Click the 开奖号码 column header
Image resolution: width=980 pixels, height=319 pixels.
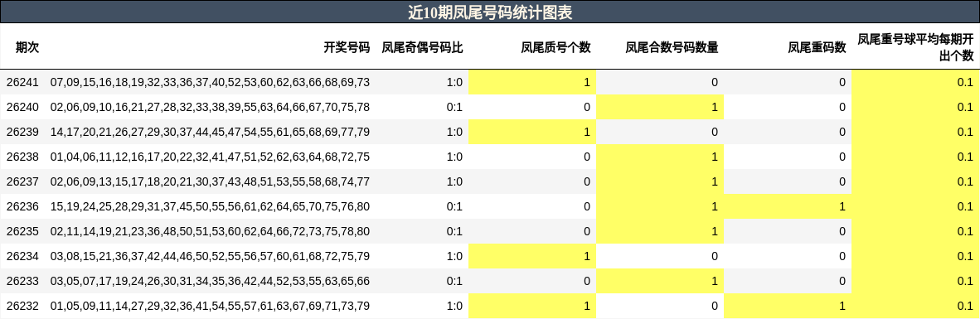click(347, 47)
